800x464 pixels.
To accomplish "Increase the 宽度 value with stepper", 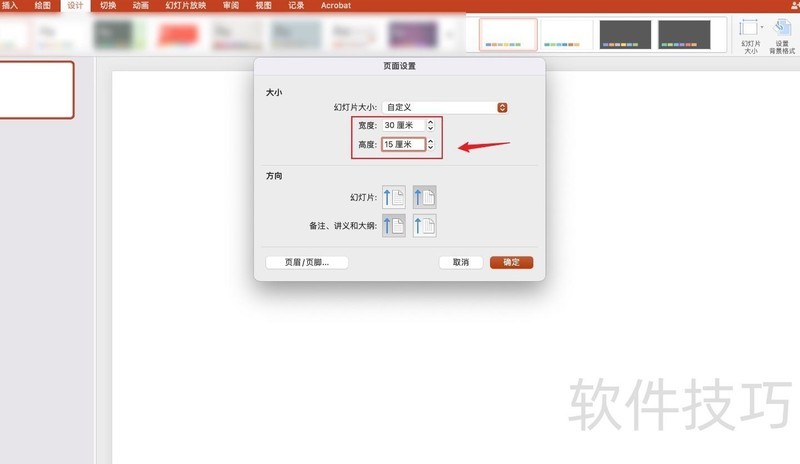I will pos(431,123).
